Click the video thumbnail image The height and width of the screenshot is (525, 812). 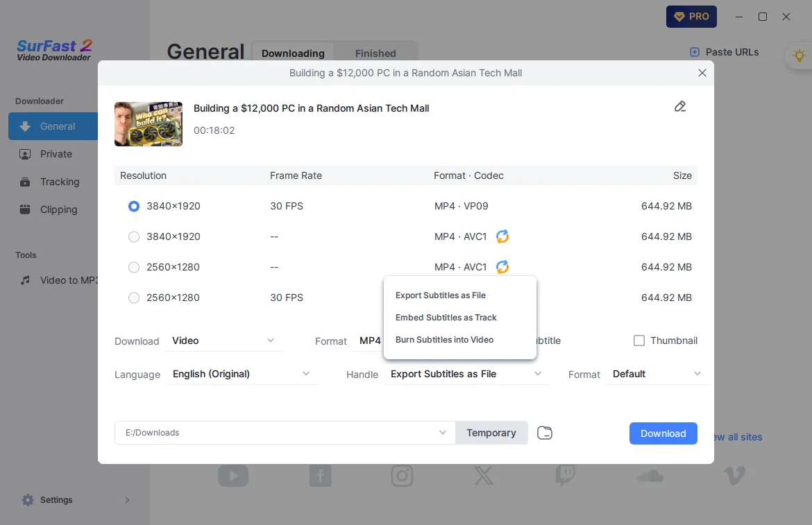[x=149, y=124]
